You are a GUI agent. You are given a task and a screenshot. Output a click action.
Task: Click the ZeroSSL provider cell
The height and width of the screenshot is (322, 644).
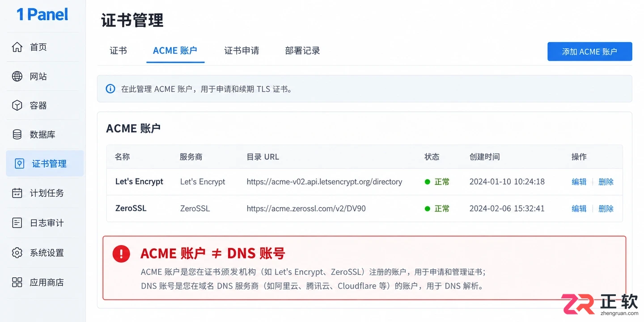[x=195, y=208]
